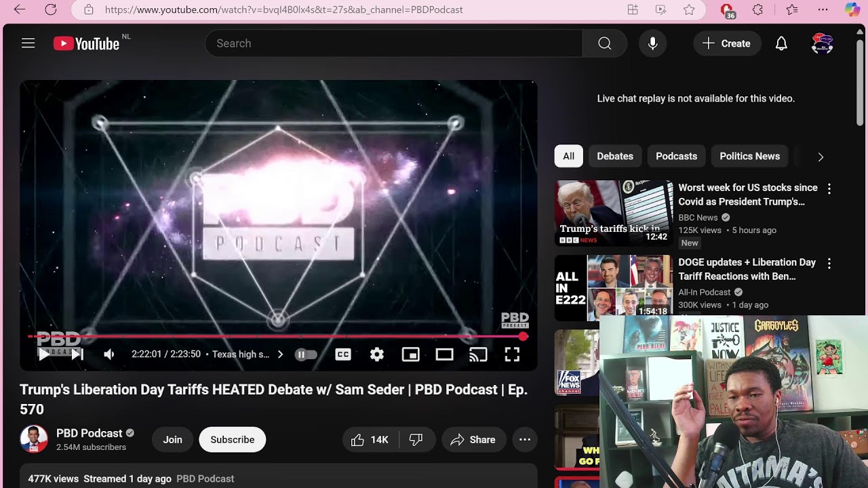The height and width of the screenshot is (488, 868).
Task: Open the All-In E222 video thumbnail
Action: pos(613,287)
